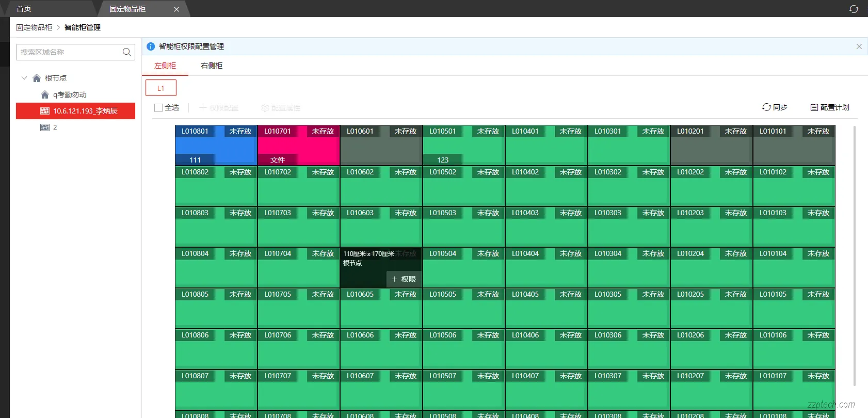
Task: Collapse the 根节点 tree node
Action: point(24,78)
